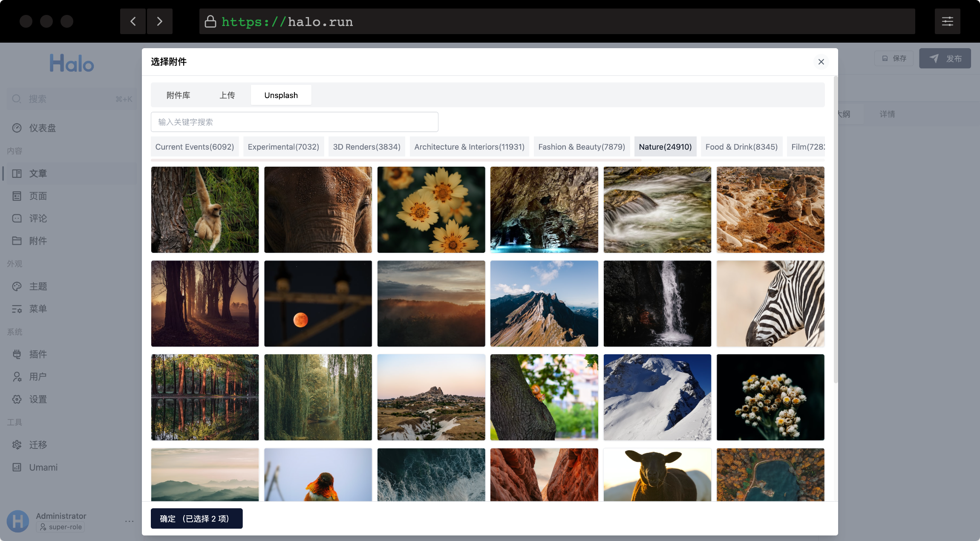Click the dialog vertical scrollbar
This screenshot has width=980, height=541.
click(835, 230)
